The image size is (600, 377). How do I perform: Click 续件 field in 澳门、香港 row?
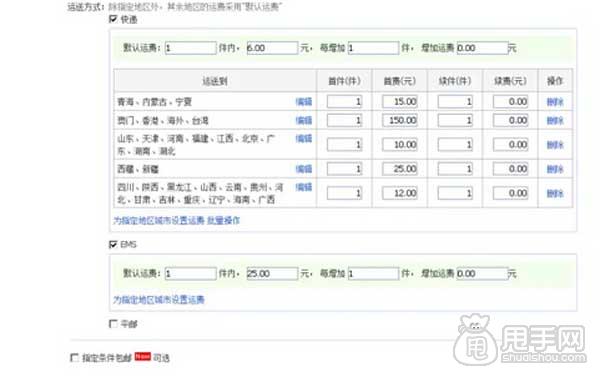pos(455,121)
